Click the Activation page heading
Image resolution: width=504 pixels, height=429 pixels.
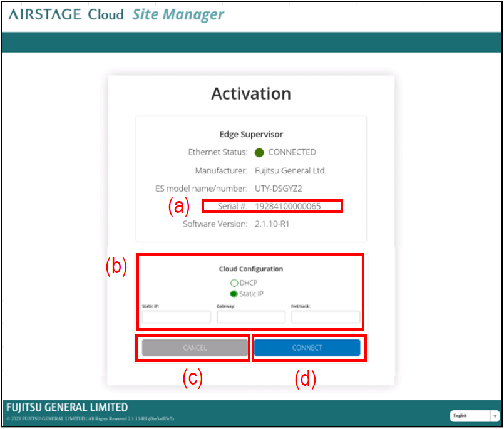251,94
